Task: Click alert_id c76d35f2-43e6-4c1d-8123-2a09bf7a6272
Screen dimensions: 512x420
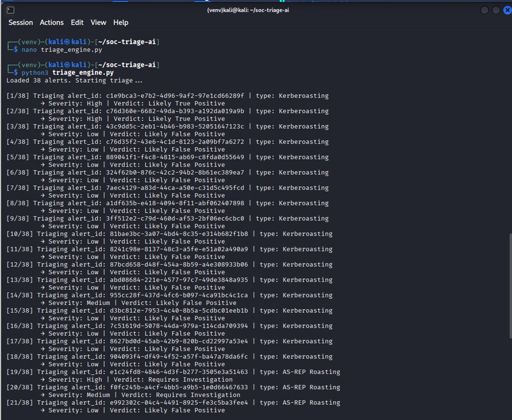Action: coord(175,142)
